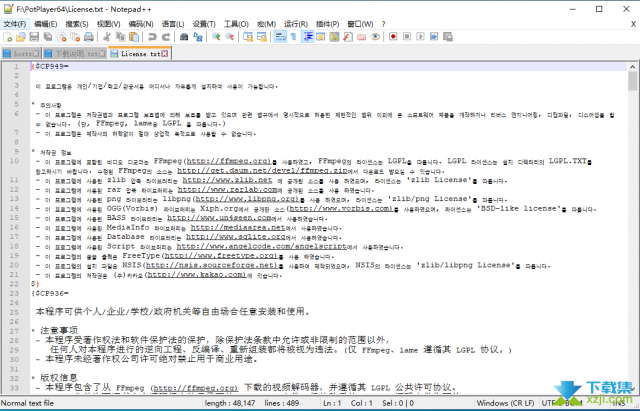Play back the recorded macro icon

click(x=420, y=37)
